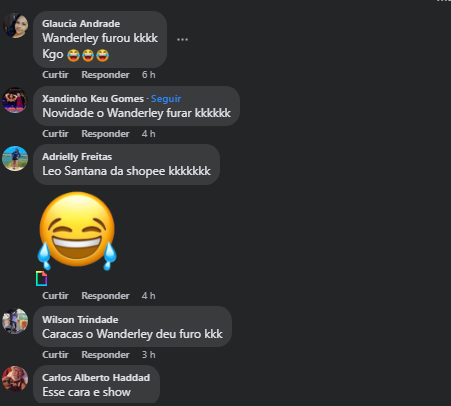Click Carlos Alberto Haddad's avatar

[15, 379]
